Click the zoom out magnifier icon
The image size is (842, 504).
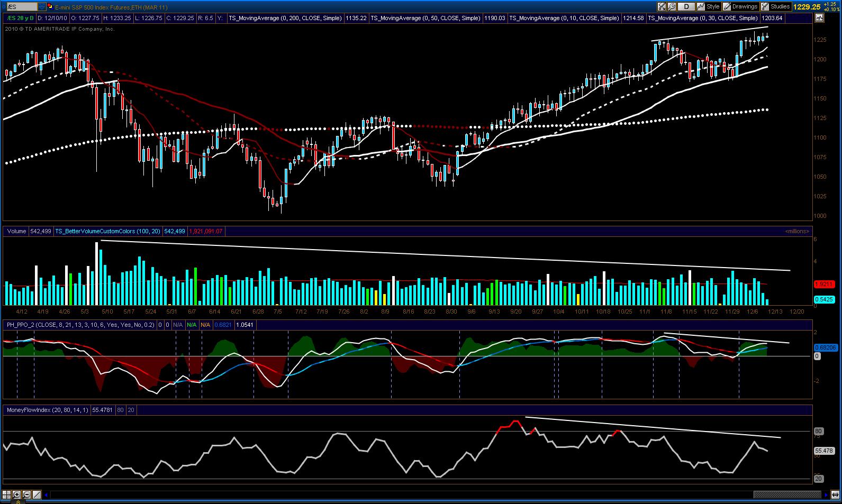click(27, 495)
